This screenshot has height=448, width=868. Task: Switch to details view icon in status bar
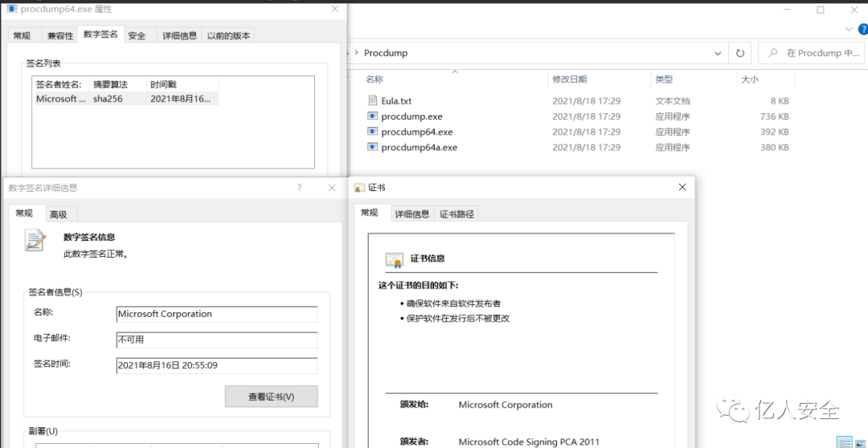coord(844,442)
